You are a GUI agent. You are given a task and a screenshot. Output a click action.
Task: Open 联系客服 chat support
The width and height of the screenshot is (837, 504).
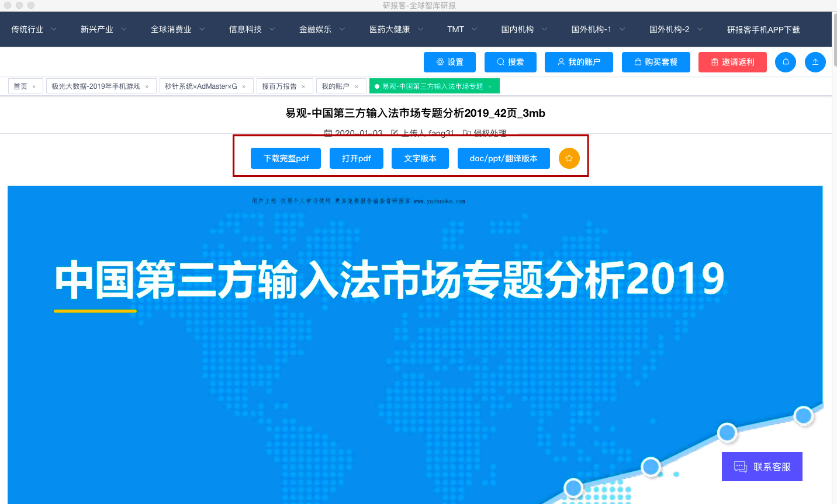coord(762,466)
